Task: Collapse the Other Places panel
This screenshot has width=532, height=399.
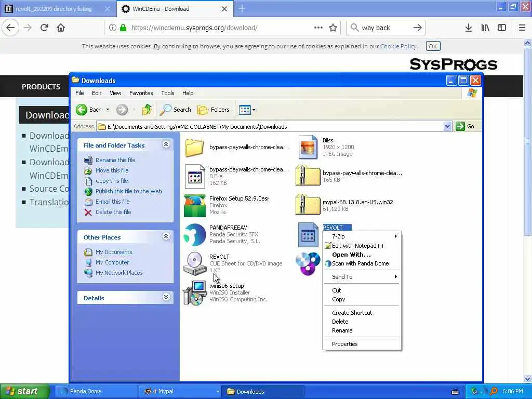Action: click(166, 236)
